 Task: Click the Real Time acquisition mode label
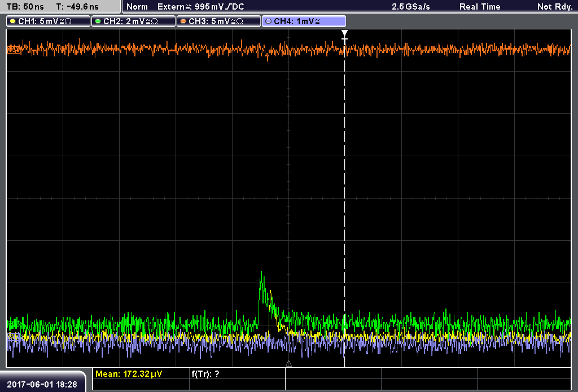point(480,7)
